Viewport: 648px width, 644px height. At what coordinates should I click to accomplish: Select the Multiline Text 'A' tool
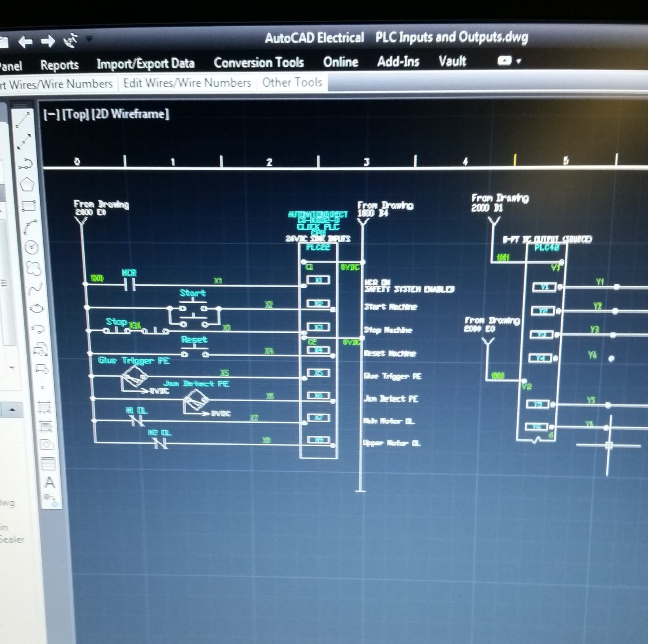(x=50, y=482)
